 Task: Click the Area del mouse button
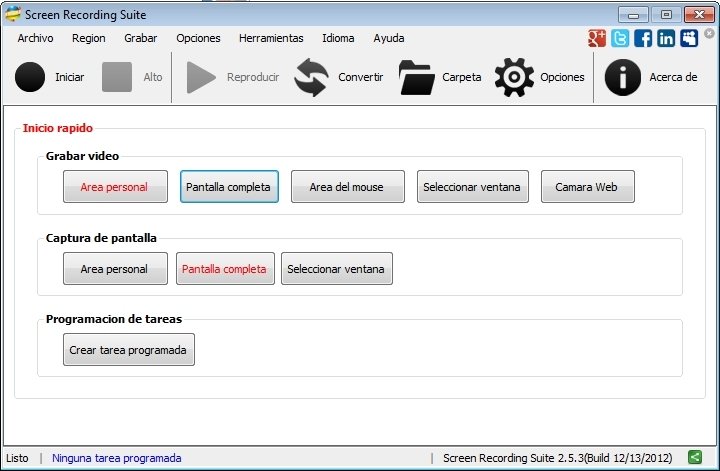tap(348, 186)
